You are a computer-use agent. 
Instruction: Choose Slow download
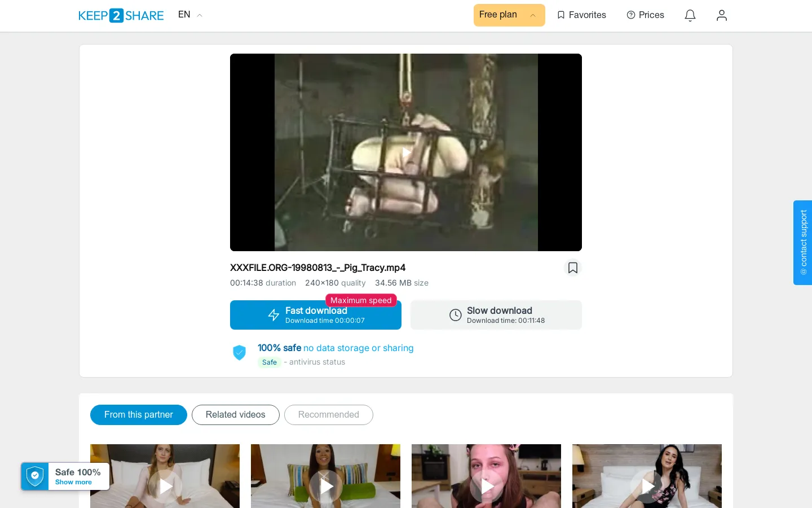[496, 315]
